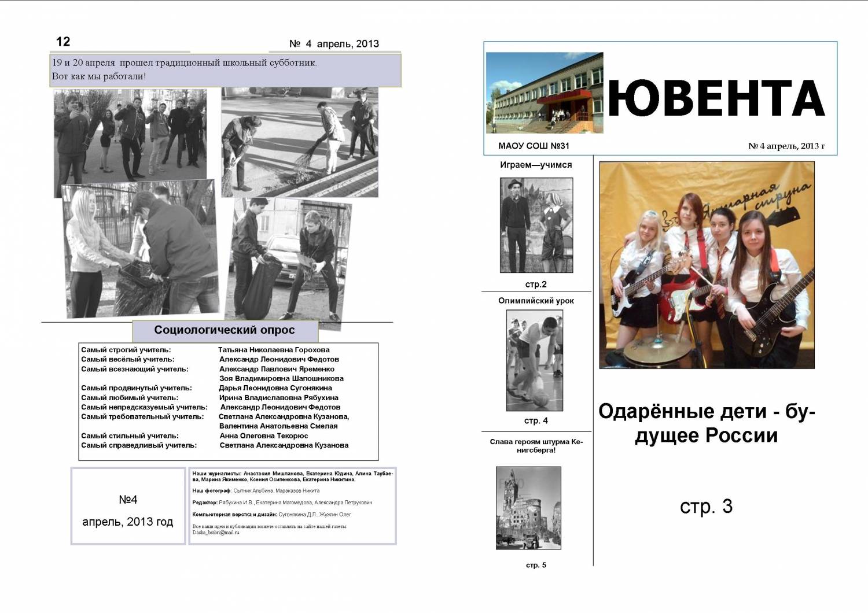Click the name 'Ирина Владиславовна Рябухина'
This screenshot has width=868, height=613.
pyautogui.click(x=279, y=398)
